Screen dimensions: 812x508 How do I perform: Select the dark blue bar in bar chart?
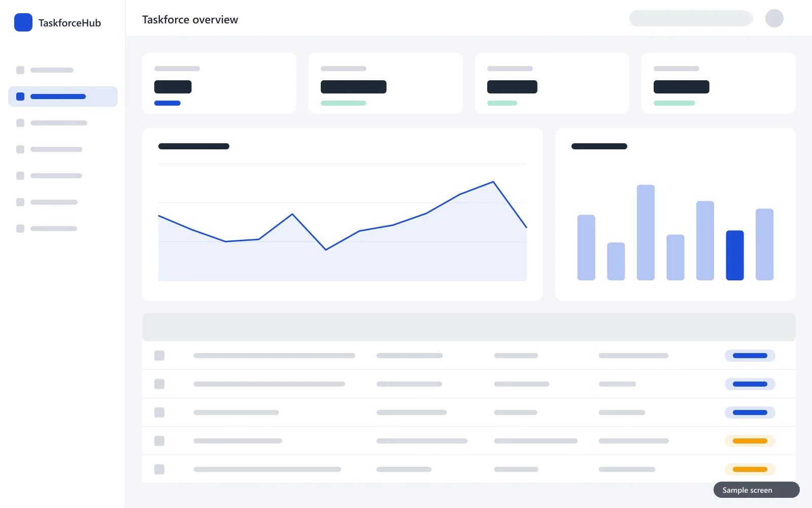[x=734, y=256]
